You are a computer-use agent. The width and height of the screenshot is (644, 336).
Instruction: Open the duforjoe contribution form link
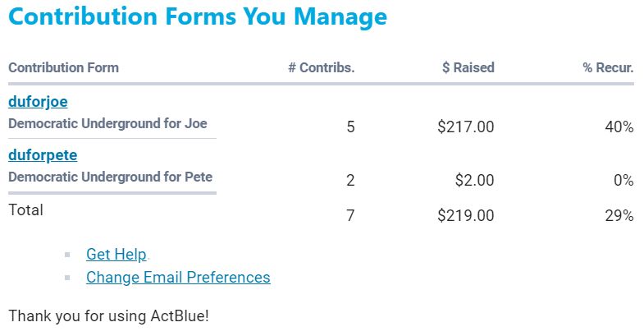point(38,102)
